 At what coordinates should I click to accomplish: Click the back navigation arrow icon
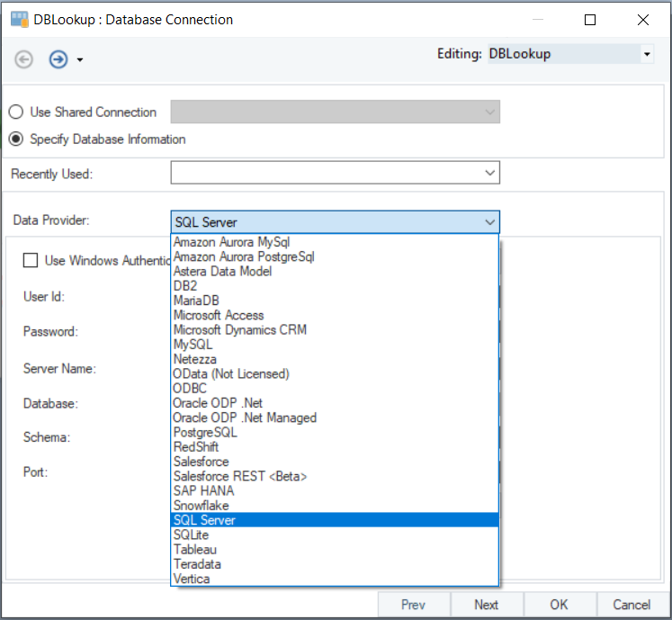(x=24, y=59)
